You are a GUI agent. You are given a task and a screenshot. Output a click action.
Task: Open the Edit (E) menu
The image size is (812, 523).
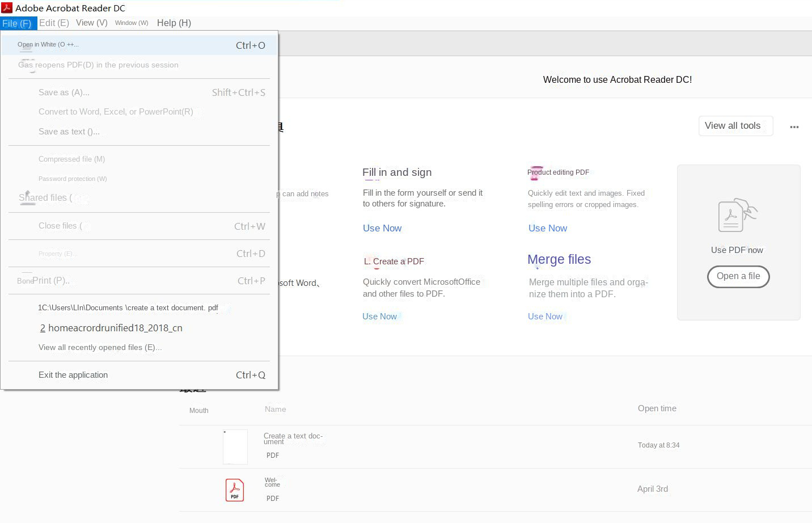tap(54, 23)
